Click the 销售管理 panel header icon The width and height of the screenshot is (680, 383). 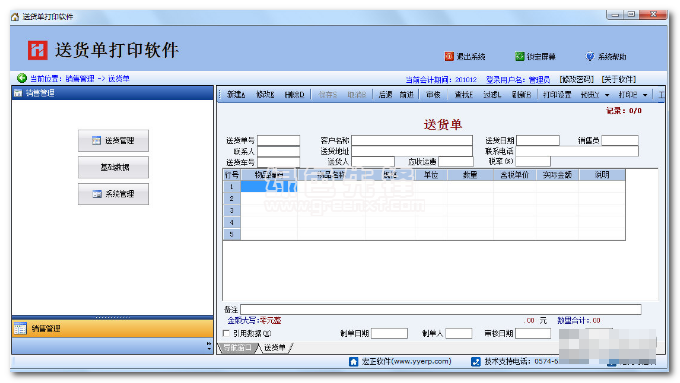pos(18,93)
